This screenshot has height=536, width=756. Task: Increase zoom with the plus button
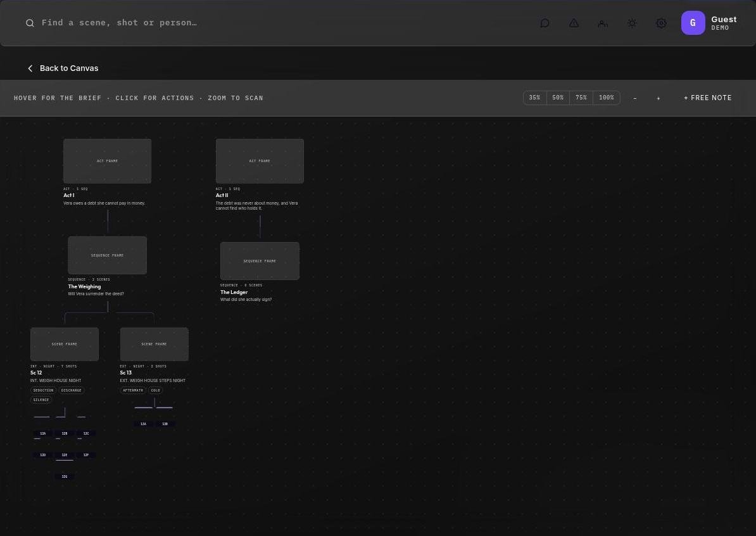pyautogui.click(x=658, y=98)
